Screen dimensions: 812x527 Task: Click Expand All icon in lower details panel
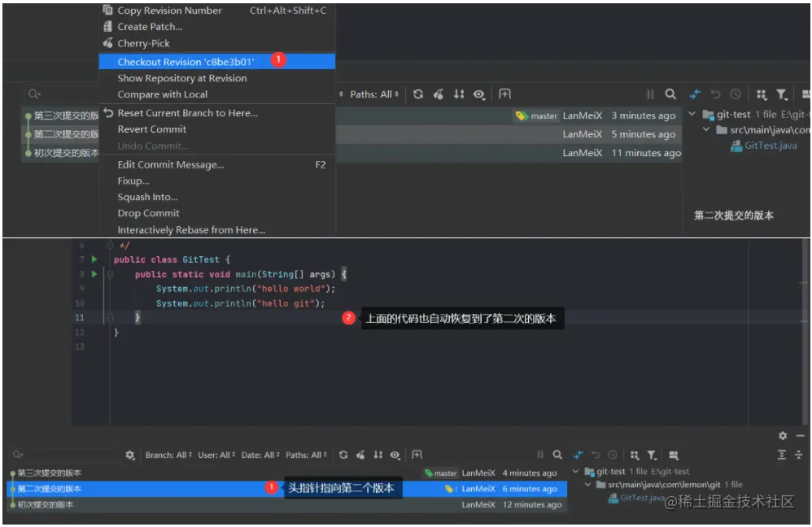coord(781,455)
